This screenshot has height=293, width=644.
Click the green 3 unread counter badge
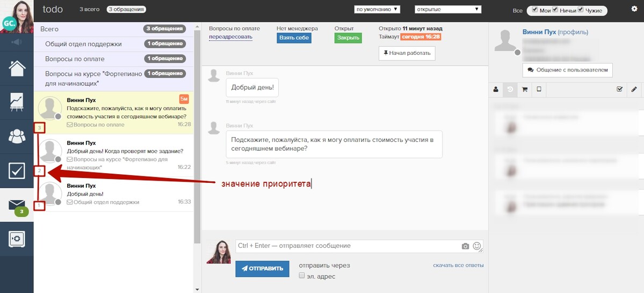click(x=21, y=212)
